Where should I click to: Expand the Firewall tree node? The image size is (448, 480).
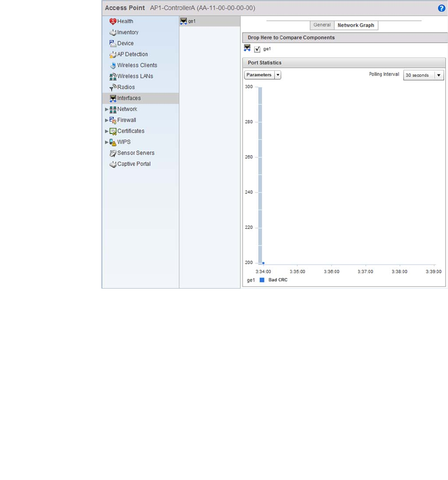point(106,120)
